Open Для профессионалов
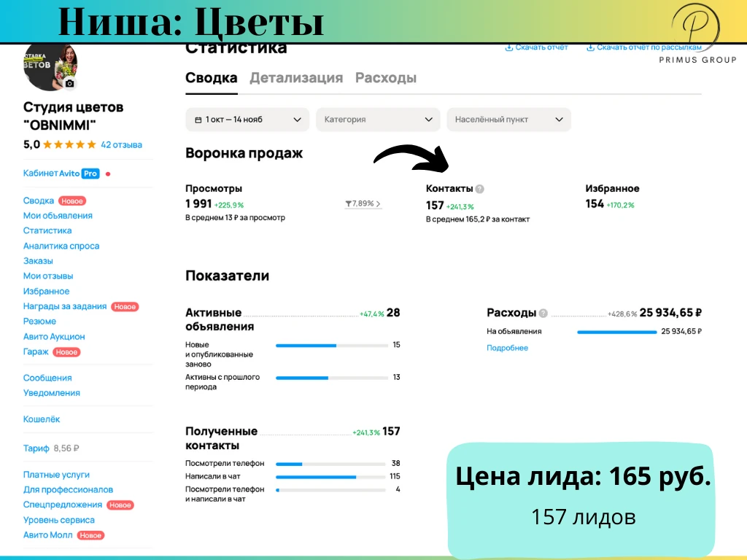 click(68, 490)
